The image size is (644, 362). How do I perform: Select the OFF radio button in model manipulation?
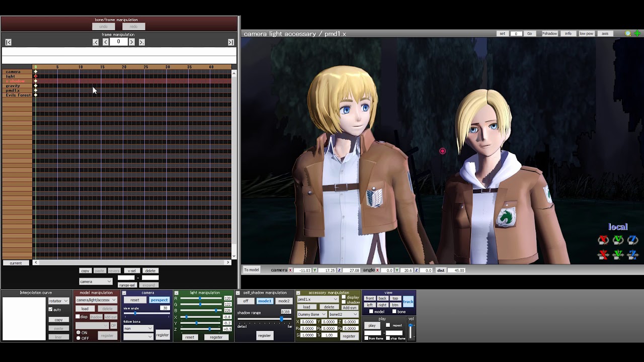[x=78, y=338]
